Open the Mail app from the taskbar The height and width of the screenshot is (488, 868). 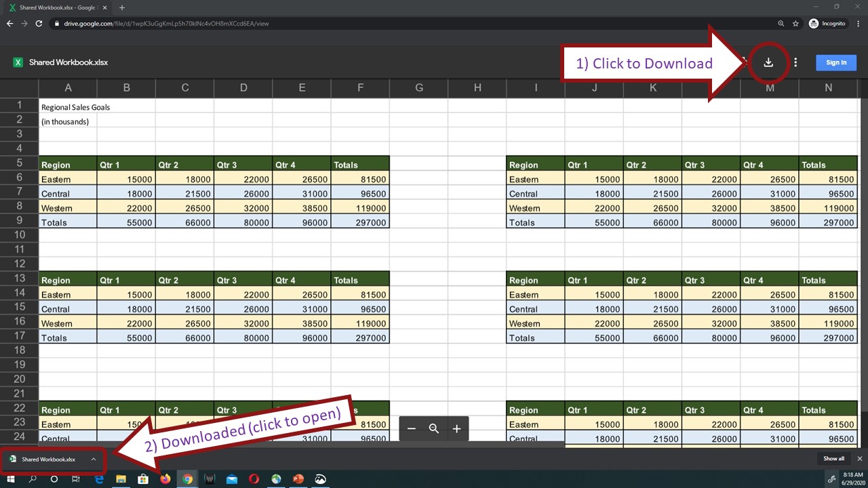click(232, 479)
